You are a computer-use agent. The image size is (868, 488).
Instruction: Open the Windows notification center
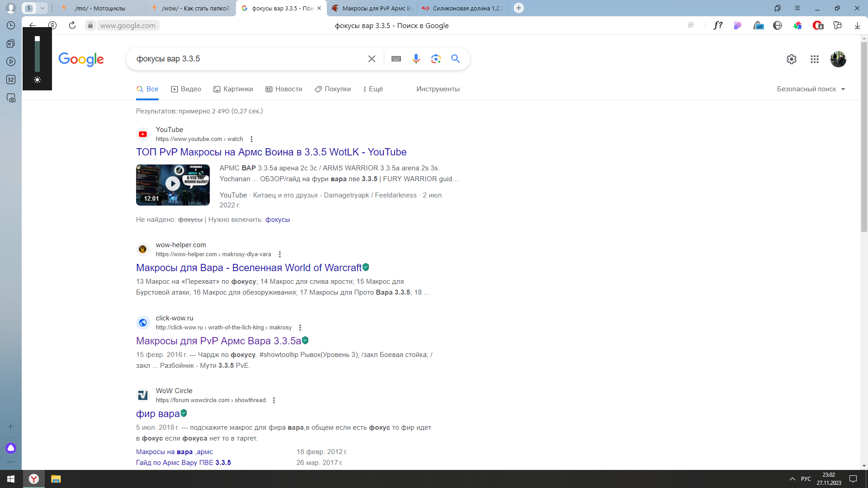[x=853, y=479]
